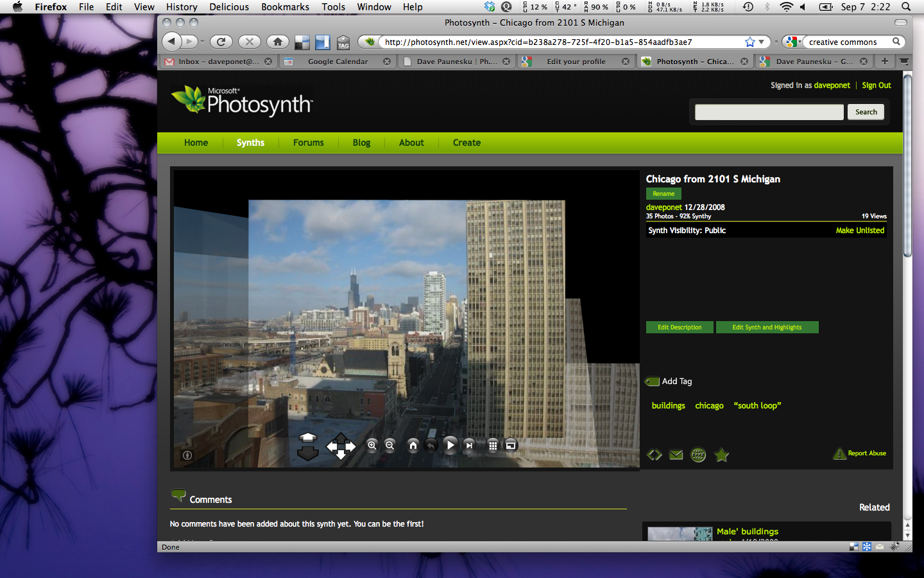Open the Bookmarks menu

pos(285,7)
